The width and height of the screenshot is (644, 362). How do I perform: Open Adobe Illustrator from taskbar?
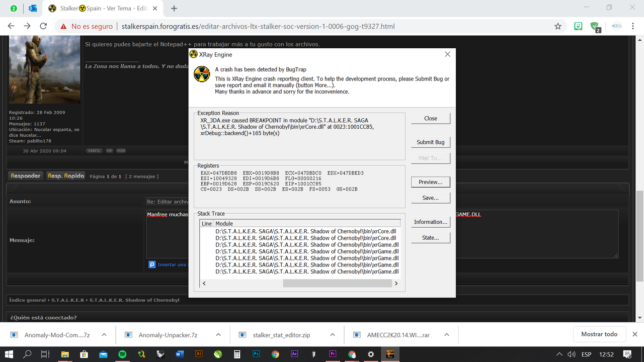tap(199, 354)
